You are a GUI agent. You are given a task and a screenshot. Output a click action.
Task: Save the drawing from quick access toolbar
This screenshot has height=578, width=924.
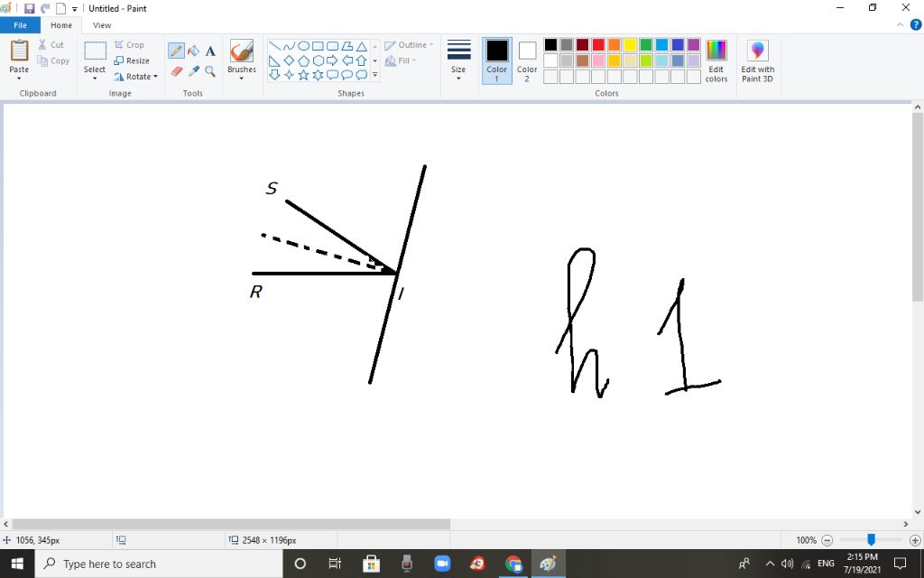[x=29, y=8]
